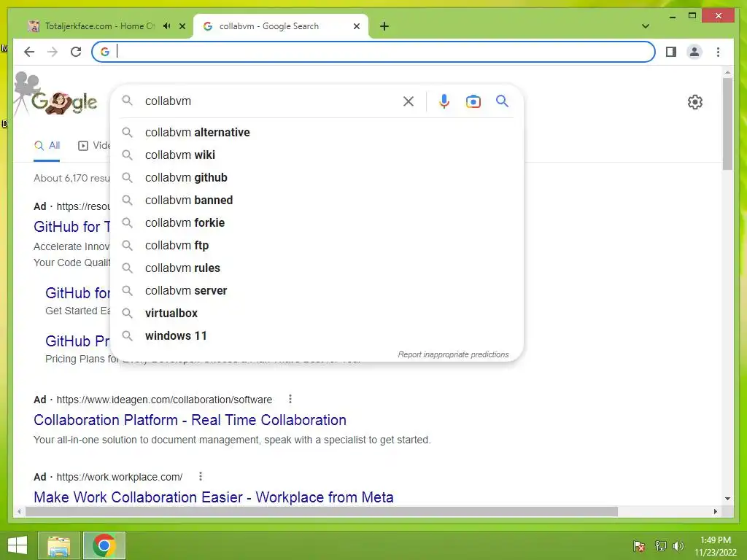Open GitHub for sublink above Get Started
Screen dimensions: 747x560
tap(77, 293)
